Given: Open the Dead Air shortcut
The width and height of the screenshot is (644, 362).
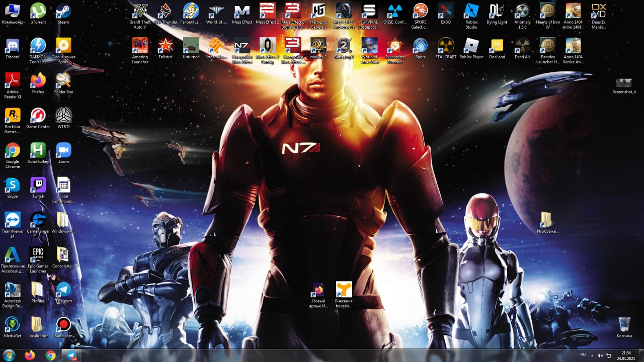Looking at the screenshot, I should pyautogui.click(x=522, y=48).
